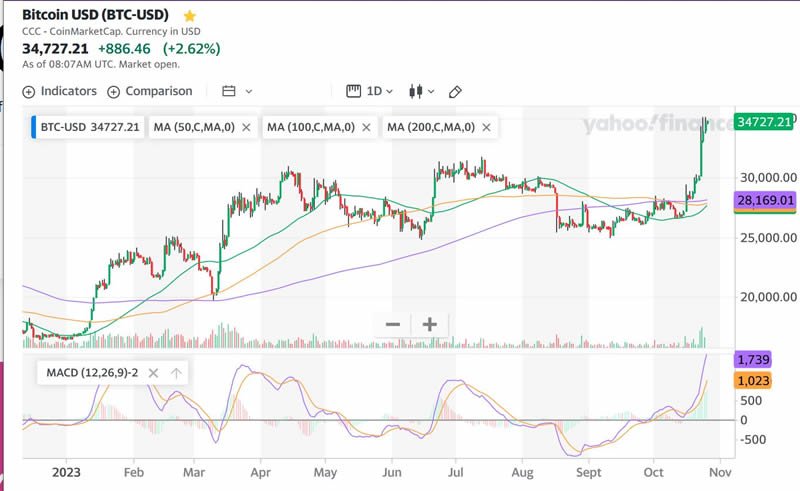This screenshot has width=800, height=491.
Task: Open the Indicators menu
Action: click(59, 91)
